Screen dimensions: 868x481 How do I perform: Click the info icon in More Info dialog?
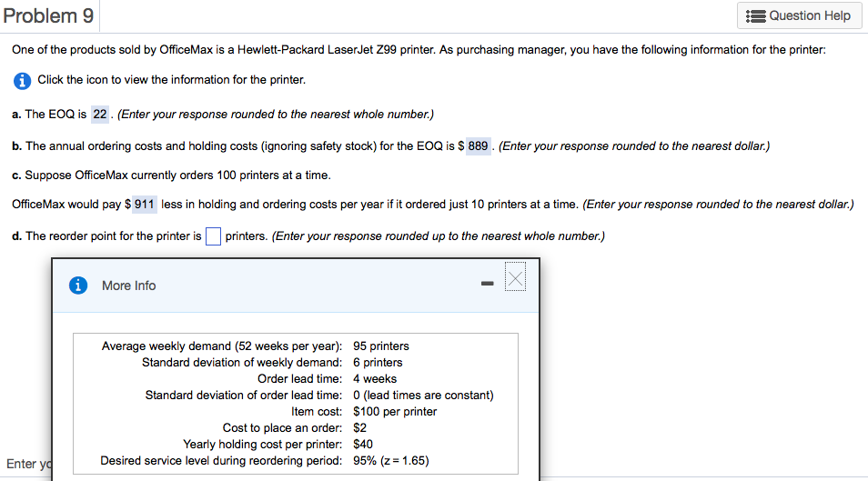[x=78, y=286]
